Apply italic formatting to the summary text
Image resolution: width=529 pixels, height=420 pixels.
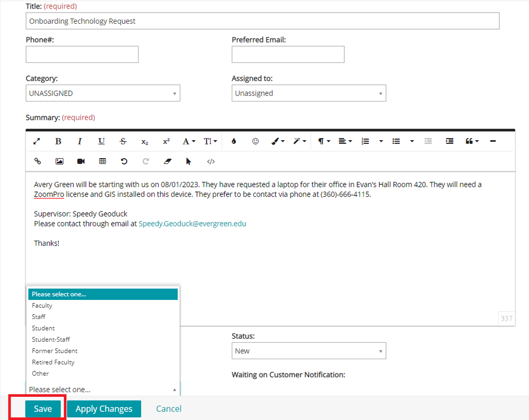coord(80,141)
